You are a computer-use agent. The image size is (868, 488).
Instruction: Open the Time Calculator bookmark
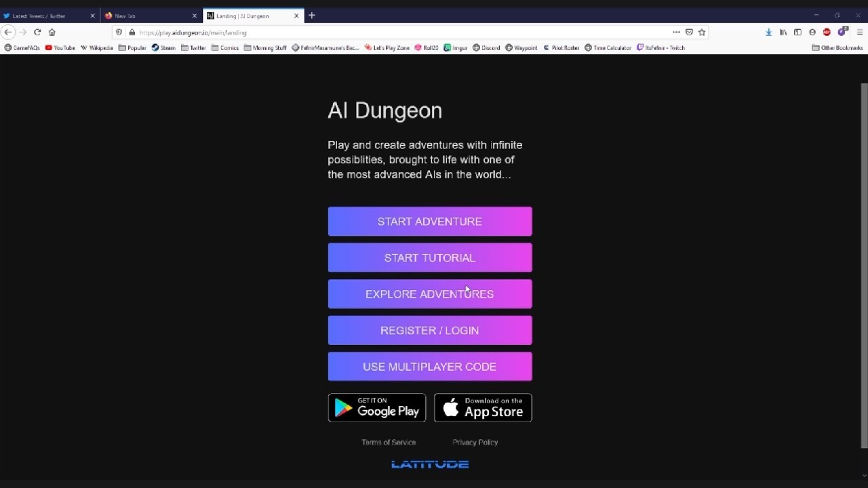point(608,48)
